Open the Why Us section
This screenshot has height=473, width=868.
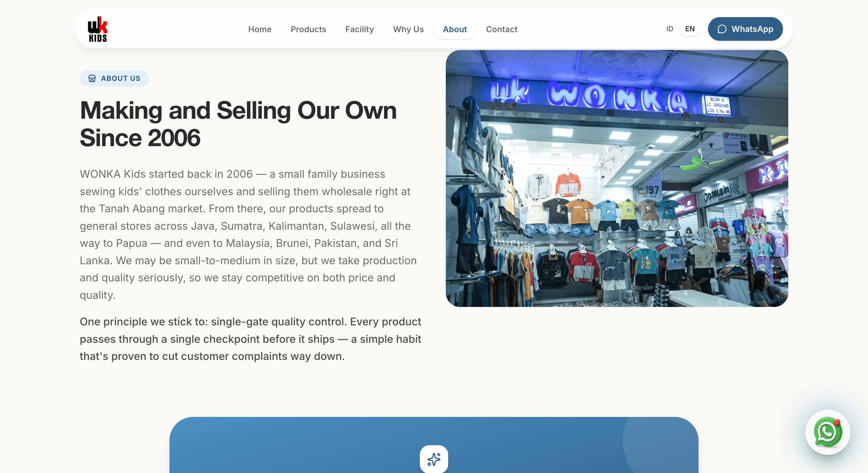(408, 29)
